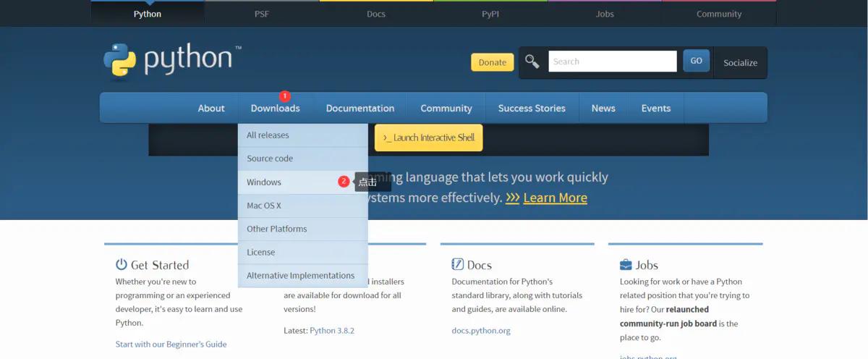
Task: Click the Jobs section heading
Action: [647, 265]
